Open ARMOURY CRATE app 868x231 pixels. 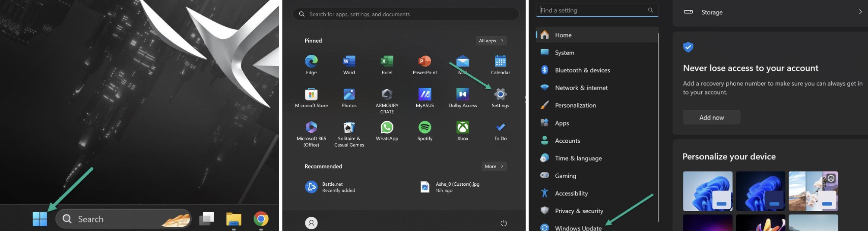click(387, 101)
